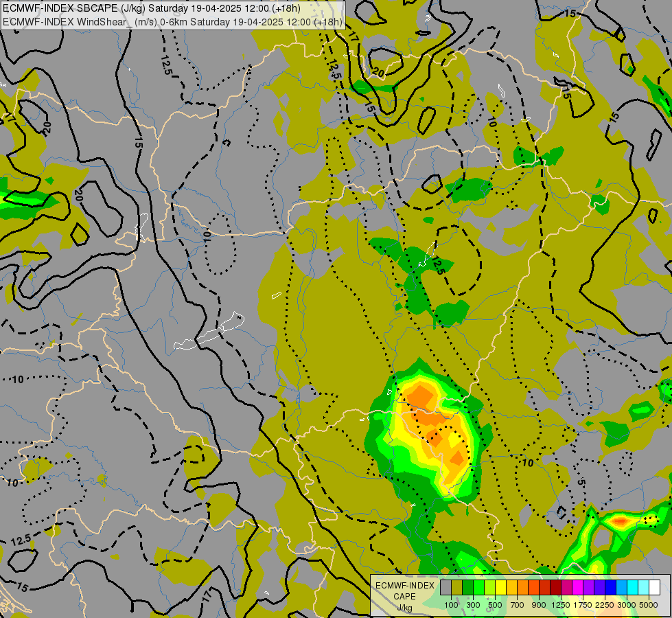Click the 'ECMWF-INDEX WindShear_ (m/s) 0-6km' title line

click(x=173, y=22)
